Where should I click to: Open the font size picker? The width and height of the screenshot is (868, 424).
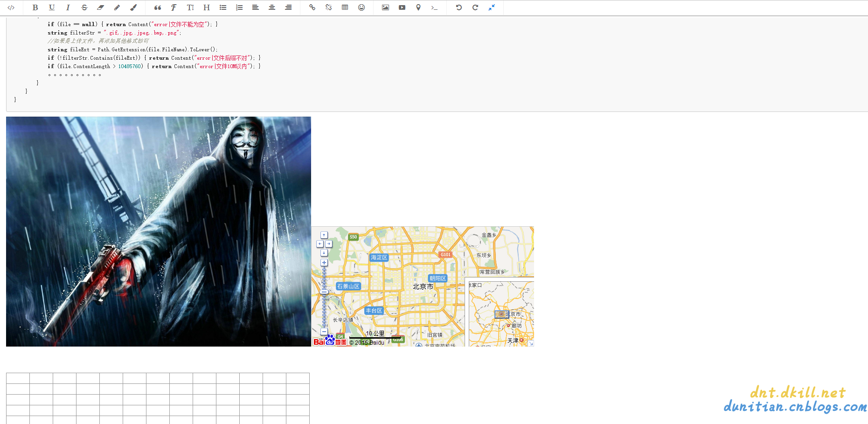[x=190, y=7]
